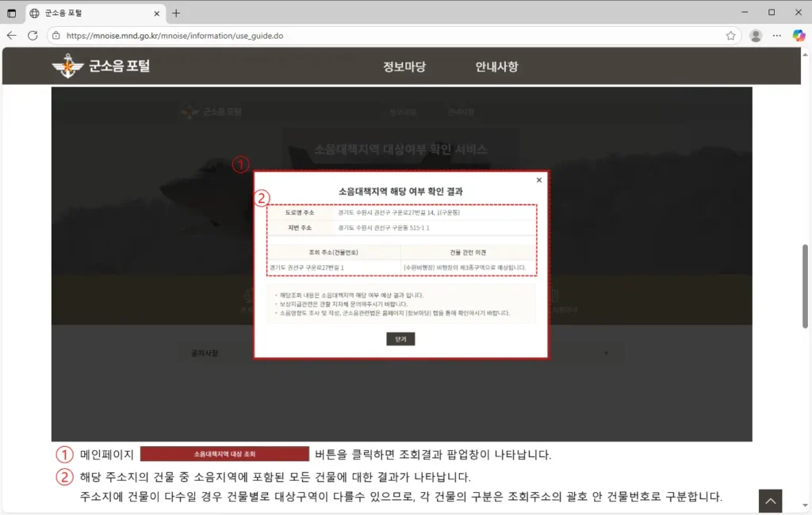The width and height of the screenshot is (812, 515).
Task: Bookmark this page with the star icon
Action: pyautogui.click(x=730, y=36)
